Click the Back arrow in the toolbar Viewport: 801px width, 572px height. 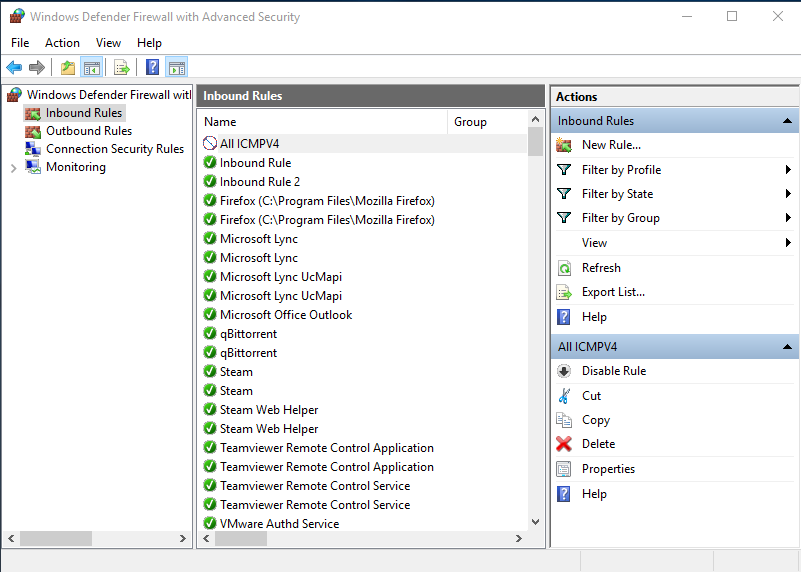coord(14,67)
